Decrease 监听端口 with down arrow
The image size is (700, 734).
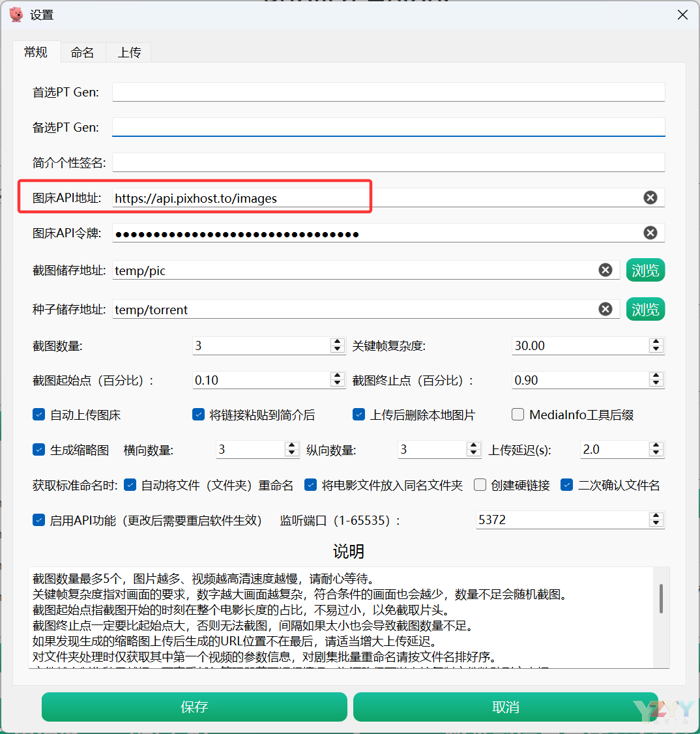[x=656, y=522]
